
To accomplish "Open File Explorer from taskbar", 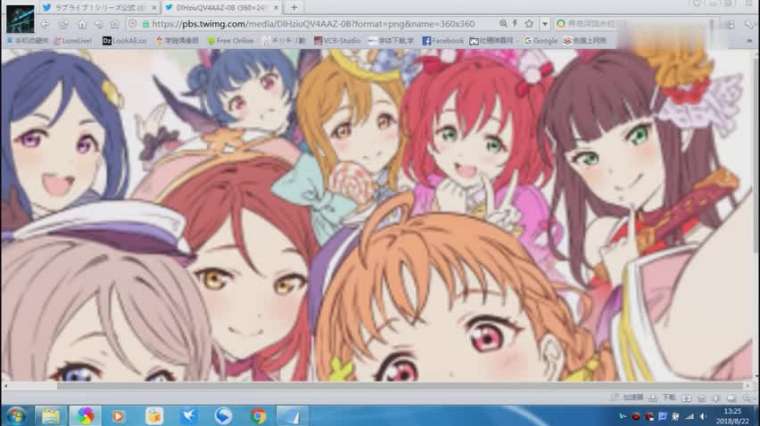I will [x=50, y=416].
